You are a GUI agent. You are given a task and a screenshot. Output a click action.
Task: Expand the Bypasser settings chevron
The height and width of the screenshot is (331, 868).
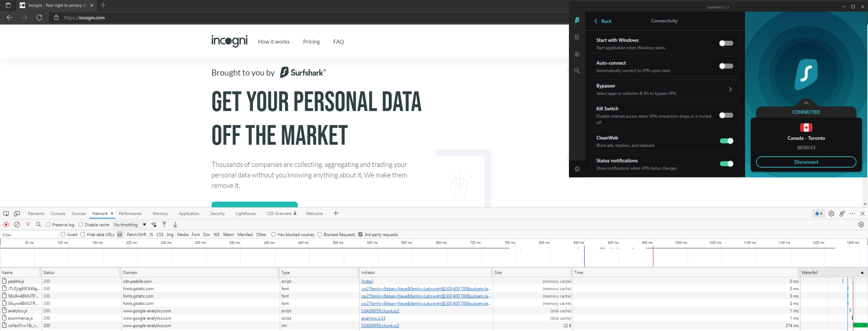(x=730, y=89)
